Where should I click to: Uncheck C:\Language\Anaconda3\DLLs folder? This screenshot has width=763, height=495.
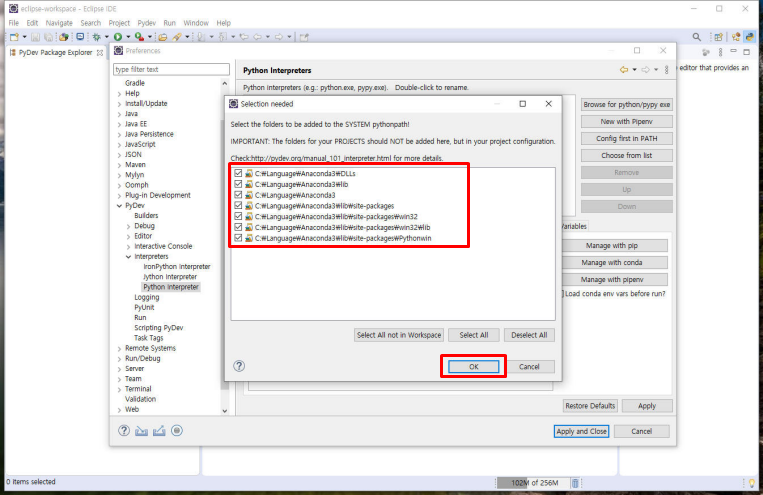pyautogui.click(x=238, y=173)
